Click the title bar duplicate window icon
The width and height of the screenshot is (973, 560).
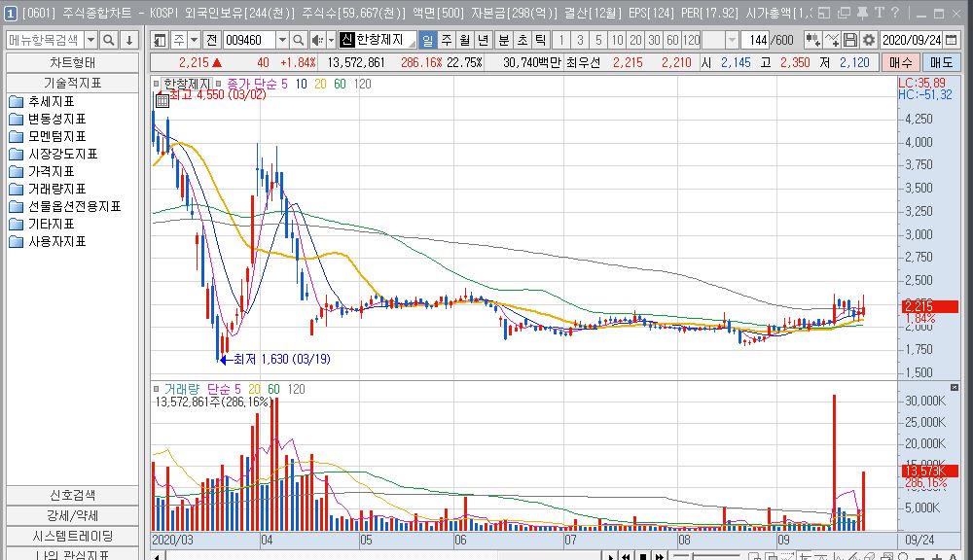[844, 13]
